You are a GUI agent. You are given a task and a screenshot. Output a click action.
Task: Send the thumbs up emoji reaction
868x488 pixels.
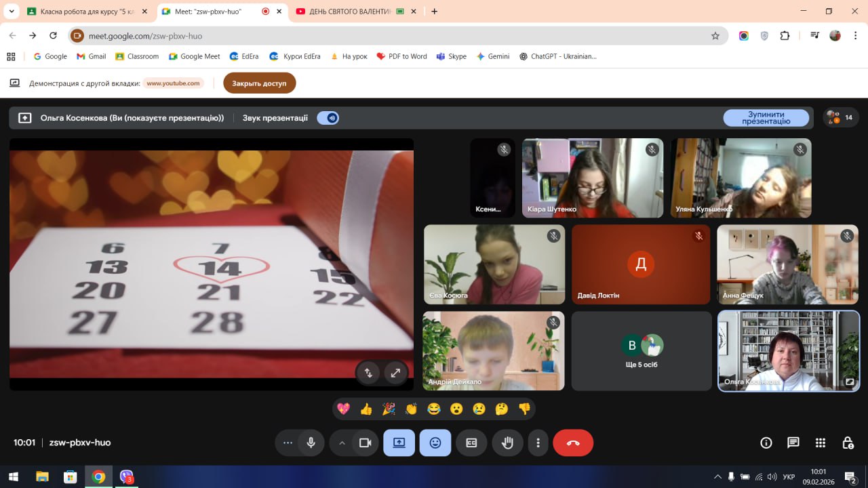click(x=366, y=409)
